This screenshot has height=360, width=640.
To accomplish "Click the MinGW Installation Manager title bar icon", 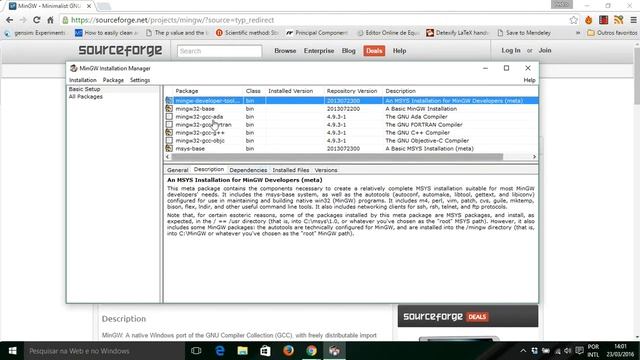I will [73, 68].
